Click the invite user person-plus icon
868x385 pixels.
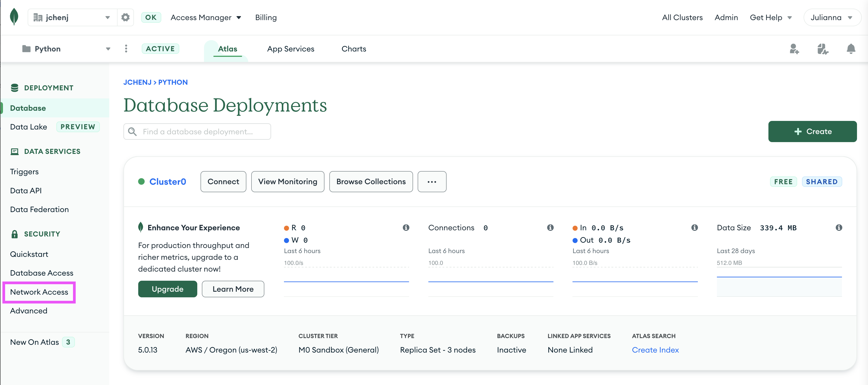(794, 49)
